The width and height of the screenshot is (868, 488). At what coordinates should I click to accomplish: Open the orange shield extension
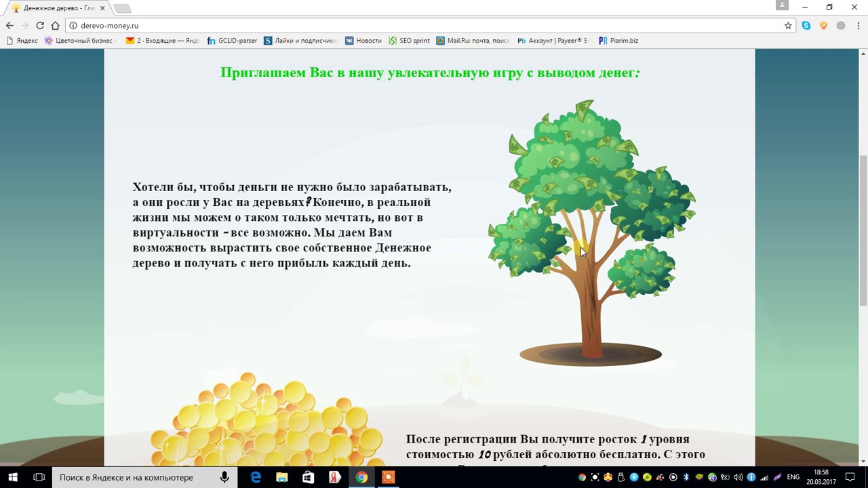(823, 26)
